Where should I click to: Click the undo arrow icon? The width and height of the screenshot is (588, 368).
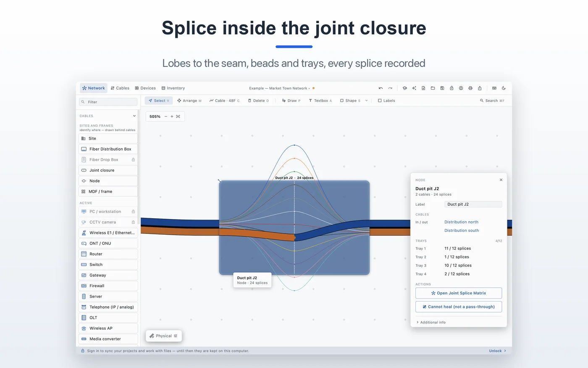pos(381,88)
